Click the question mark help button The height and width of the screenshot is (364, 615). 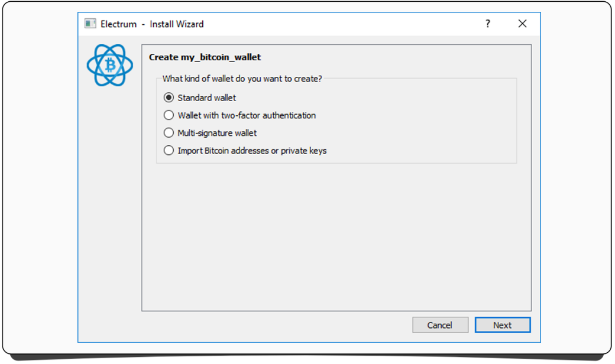click(488, 24)
